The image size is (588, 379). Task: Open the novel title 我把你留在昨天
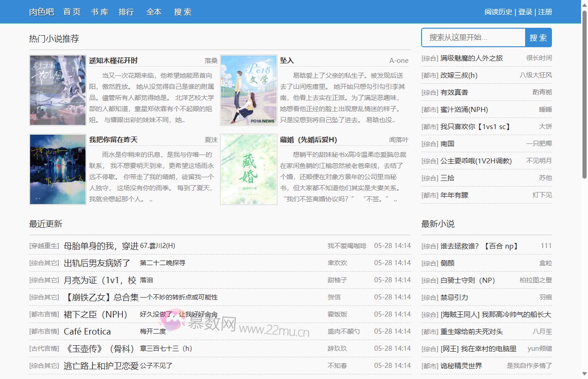pyautogui.click(x=113, y=140)
